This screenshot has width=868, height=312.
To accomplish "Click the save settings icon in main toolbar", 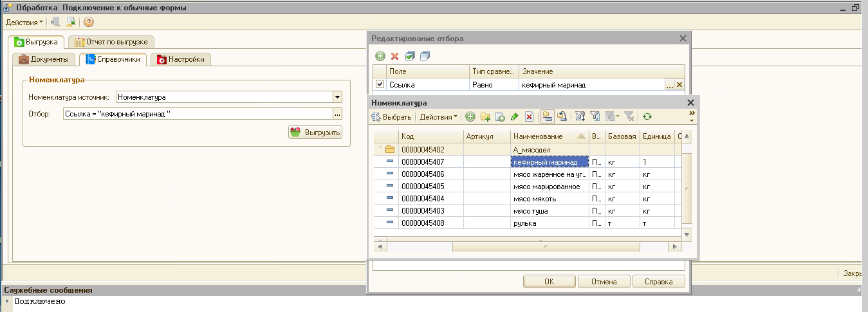I will click(x=71, y=22).
